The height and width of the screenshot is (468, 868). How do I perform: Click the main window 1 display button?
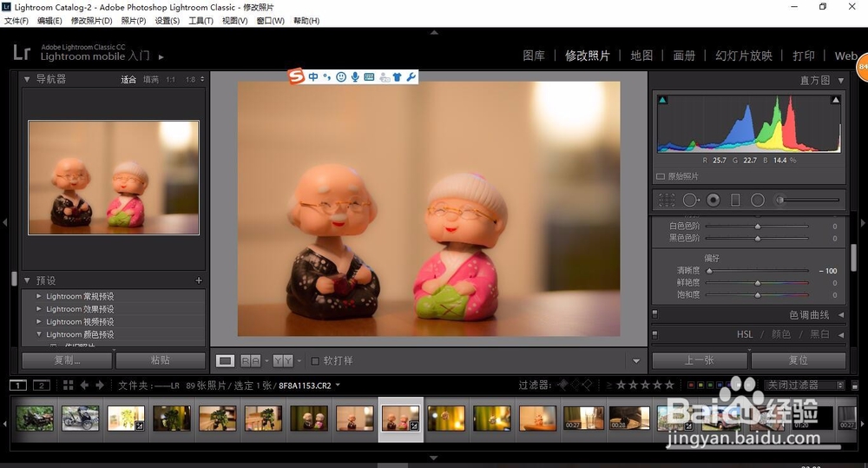coord(18,385)
